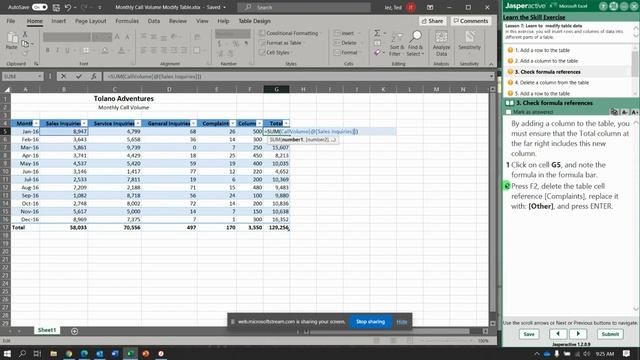640x360 pixels.
Task: Click the Share button
Action: pyautogui.click(x=432, y=21)
